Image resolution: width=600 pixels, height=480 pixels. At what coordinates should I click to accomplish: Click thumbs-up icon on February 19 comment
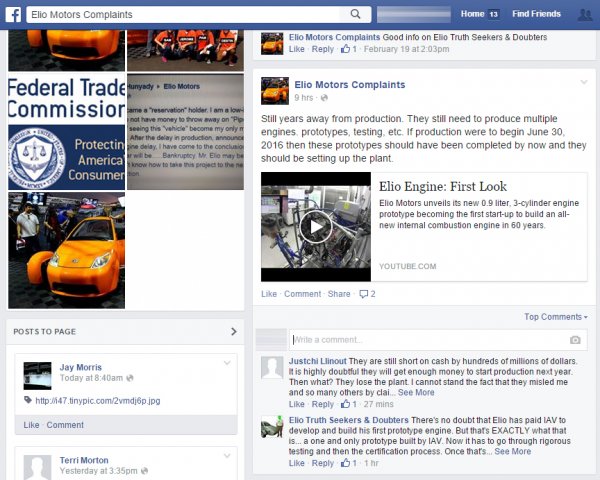click(346, 49)
